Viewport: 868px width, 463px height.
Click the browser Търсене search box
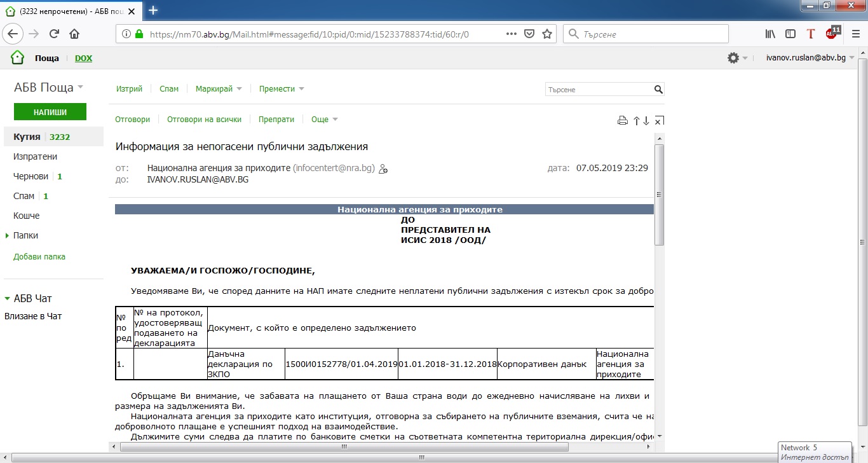[646, 34]
